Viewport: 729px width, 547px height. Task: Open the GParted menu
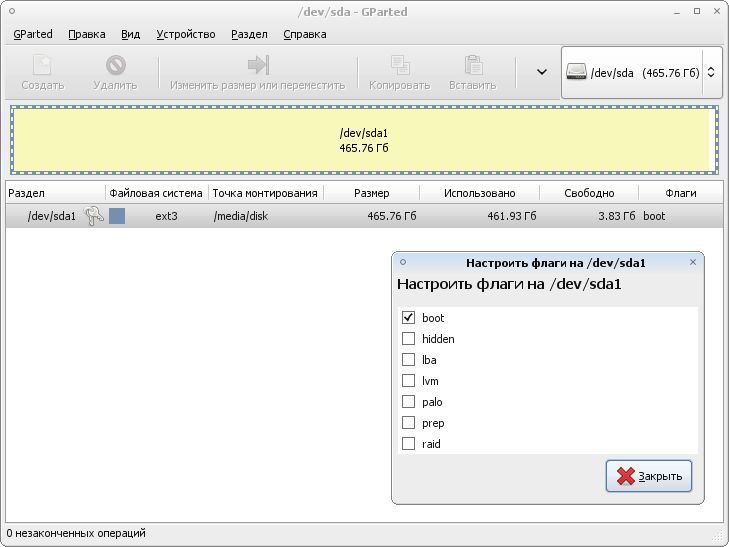pyautogui.click(x=33, y=34)
